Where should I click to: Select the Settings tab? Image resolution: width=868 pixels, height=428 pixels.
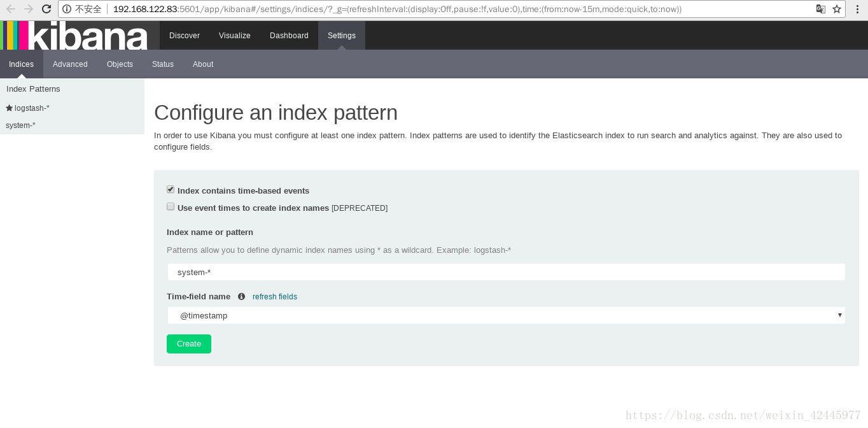coord(342,36)
